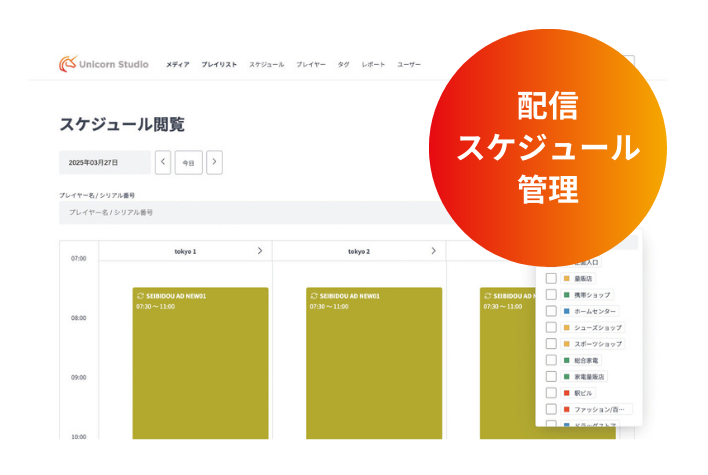Expand tokyo 2 column with its chevron
This screenshot has width=708, height=475.
[x=433, y=251]
